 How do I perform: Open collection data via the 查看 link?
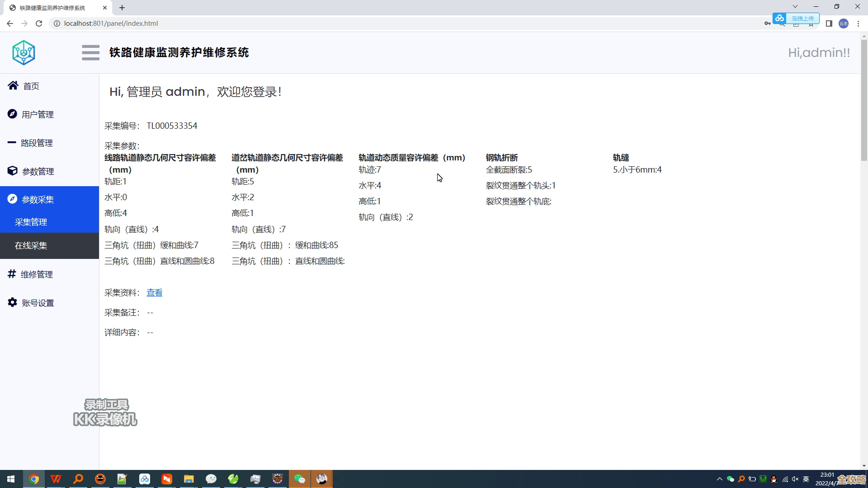click(155, 292)
